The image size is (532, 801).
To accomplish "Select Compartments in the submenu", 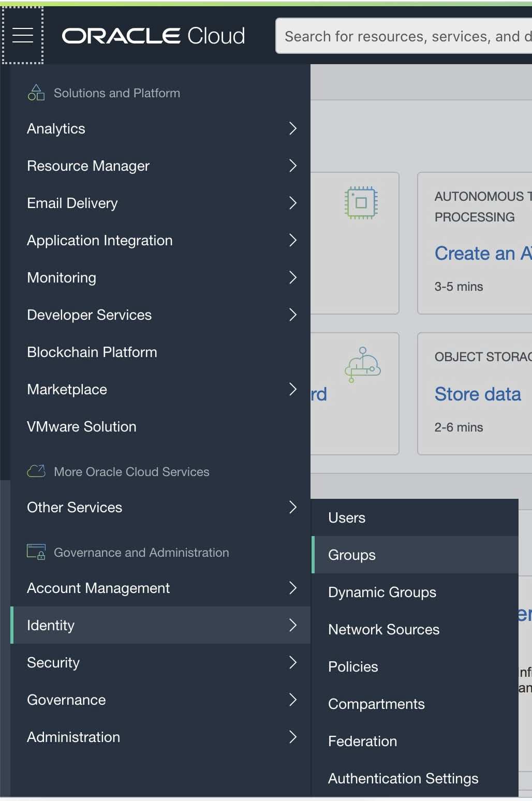I will click(x=415, y=704).
